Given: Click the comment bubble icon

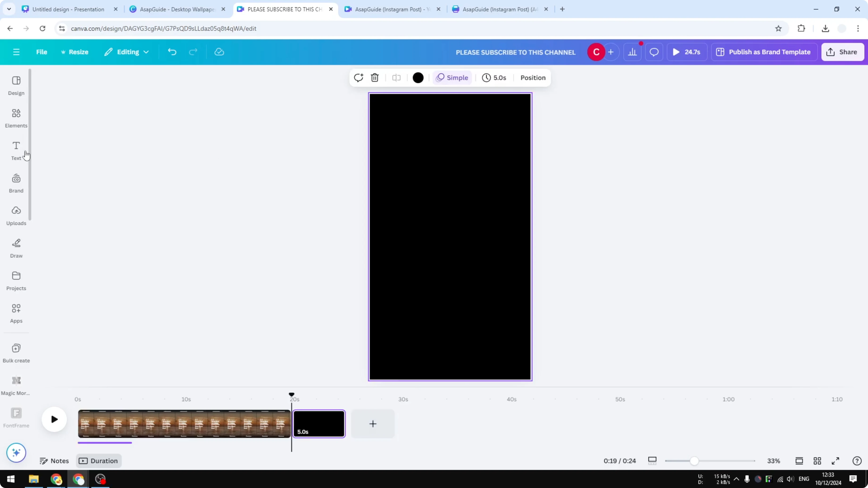Looking at the screenshot, I should click(654, 52).
